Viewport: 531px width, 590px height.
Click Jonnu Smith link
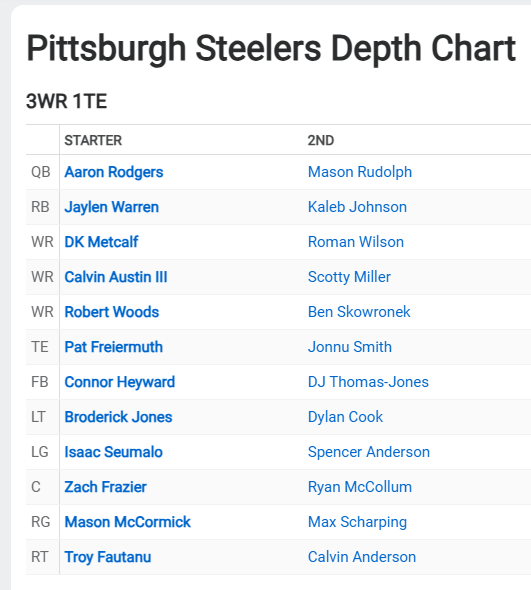click(x=350, y=347)
